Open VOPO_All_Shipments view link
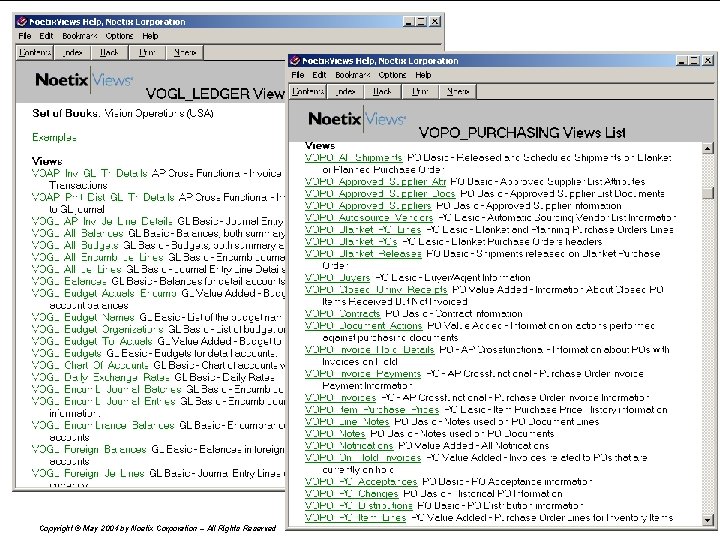 (354, 158)
